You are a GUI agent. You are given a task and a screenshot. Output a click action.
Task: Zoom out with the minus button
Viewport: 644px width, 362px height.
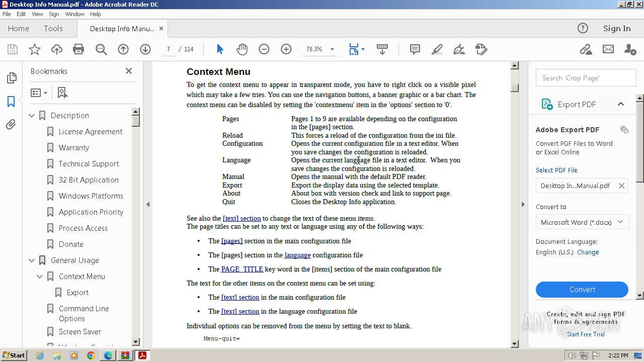click(264, 49)
